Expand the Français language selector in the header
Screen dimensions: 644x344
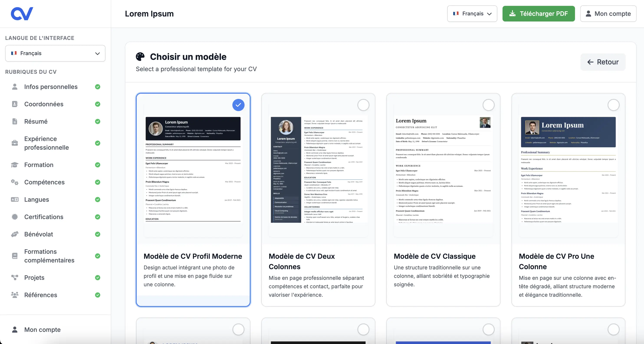click(x=472, y=13)
